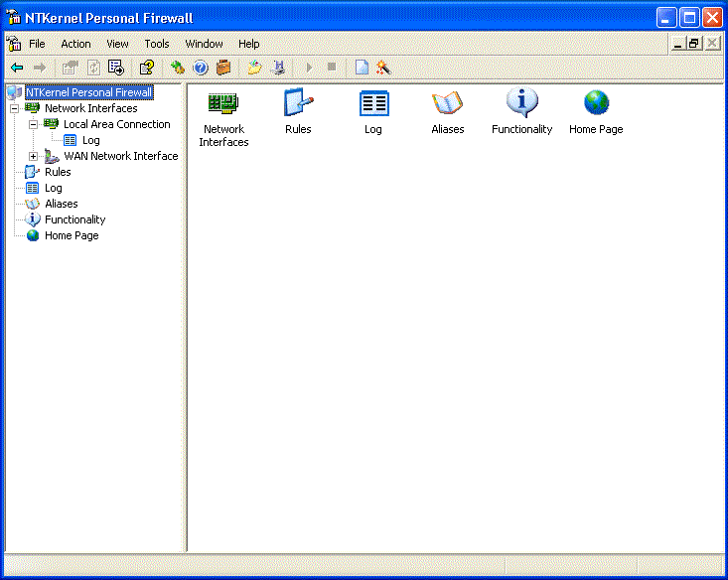Screen dimensions: 728x580
Task: Click the Help question-mark sheet icon
Action: (147, 68)
